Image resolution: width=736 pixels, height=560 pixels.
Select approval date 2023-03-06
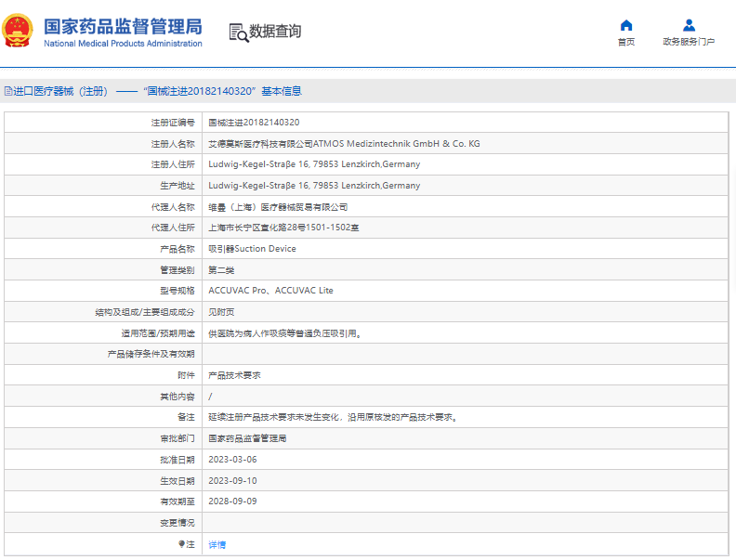pyautogui.click(x=232, y=459)
